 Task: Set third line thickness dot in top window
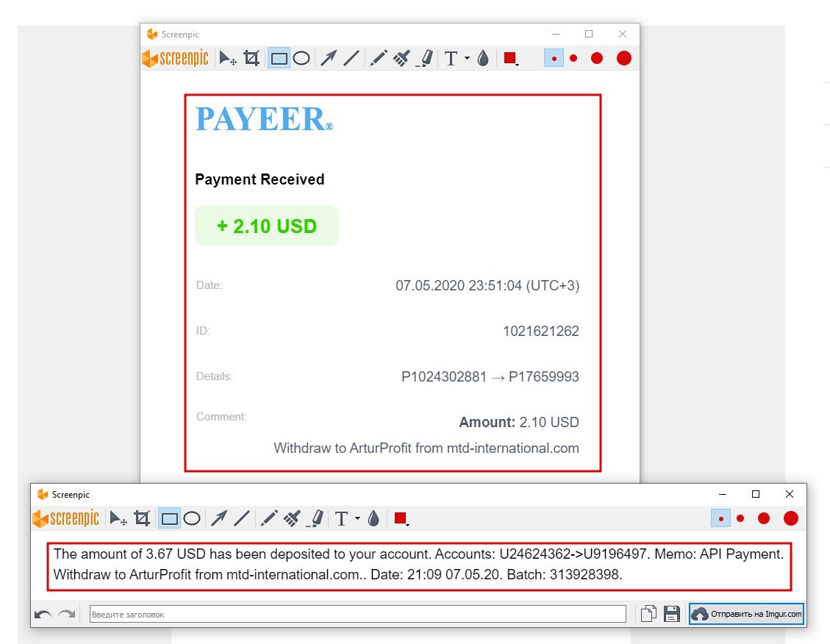[x=597, y=58]
